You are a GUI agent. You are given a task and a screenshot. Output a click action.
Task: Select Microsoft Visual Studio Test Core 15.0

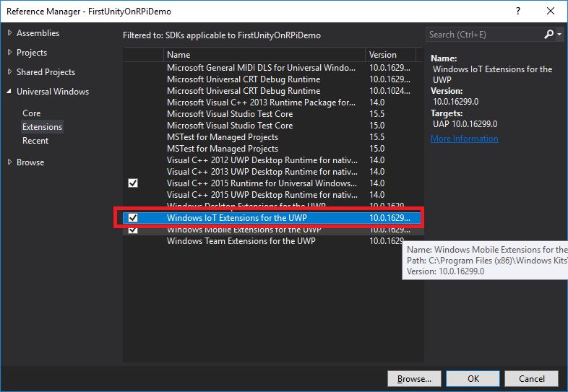pyautogui.click(x=273, y=126)
